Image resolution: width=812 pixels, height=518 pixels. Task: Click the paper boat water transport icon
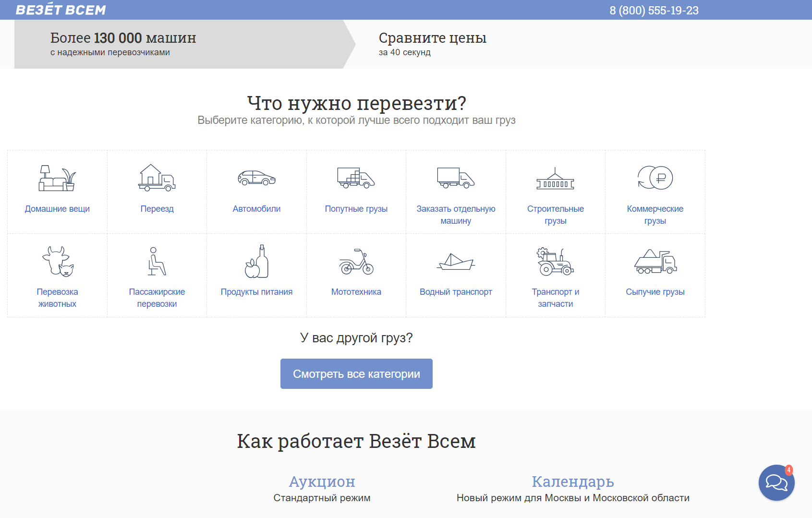click(x=456, y=261)
